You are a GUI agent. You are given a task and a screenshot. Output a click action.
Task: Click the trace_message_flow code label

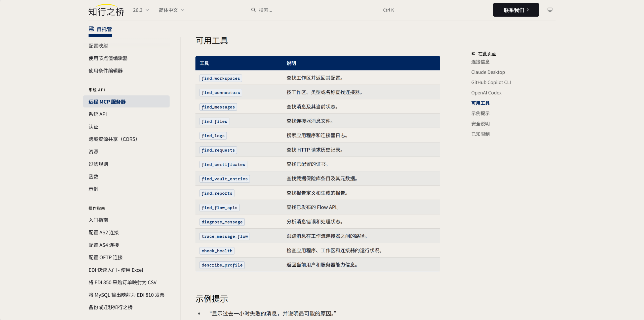click(225, 236)
